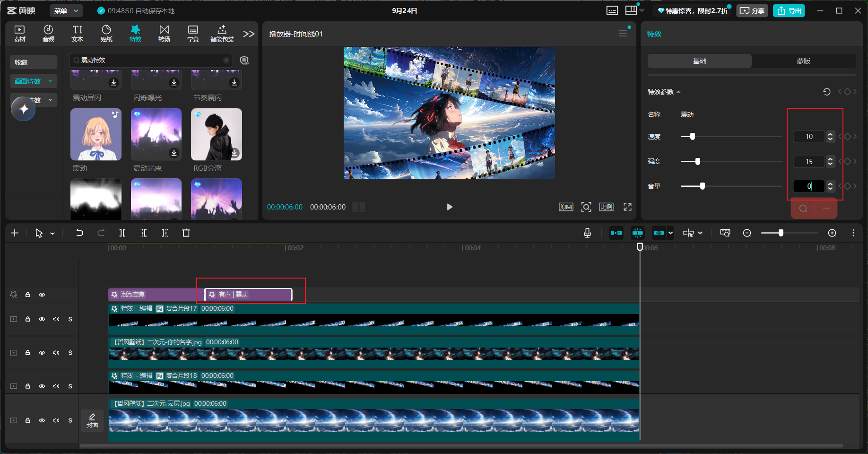Open the 转场 transitions panel icon

[164, 34]
